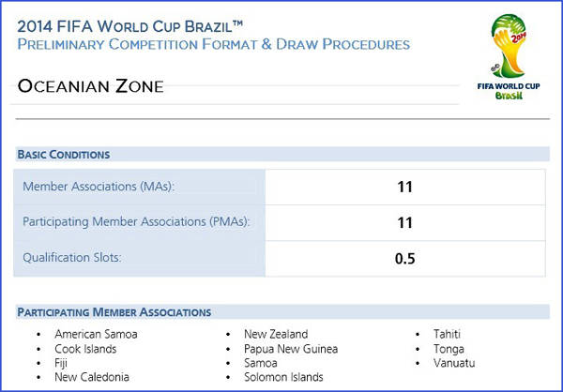
Task: Select Vanuatu in the list
Action: (454, 363)
